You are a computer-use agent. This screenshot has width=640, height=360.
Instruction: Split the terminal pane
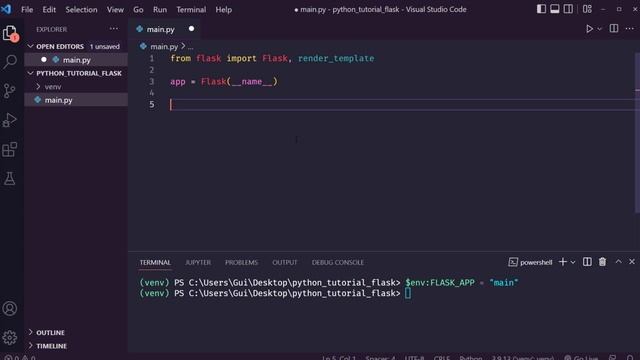coord(587,262)
